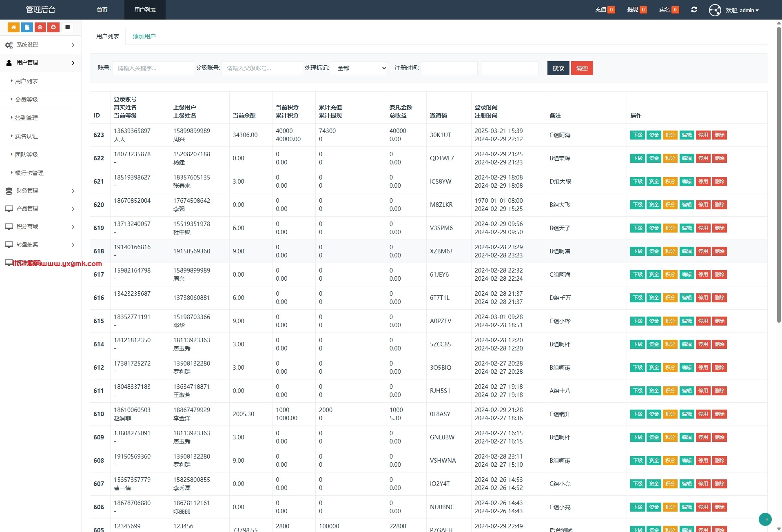Click the orange home icon in sidebar toolbar
This screenshot has width=782, height=532.
(13, 27)
